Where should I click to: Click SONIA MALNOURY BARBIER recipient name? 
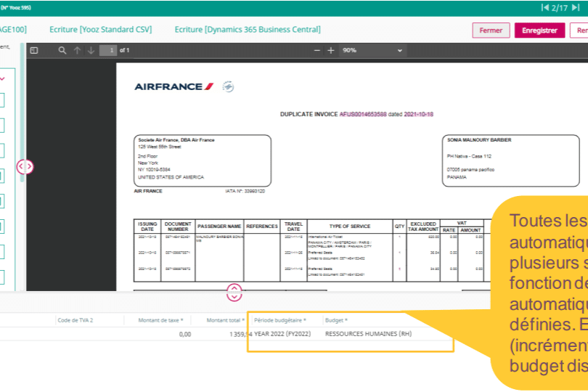479,140
